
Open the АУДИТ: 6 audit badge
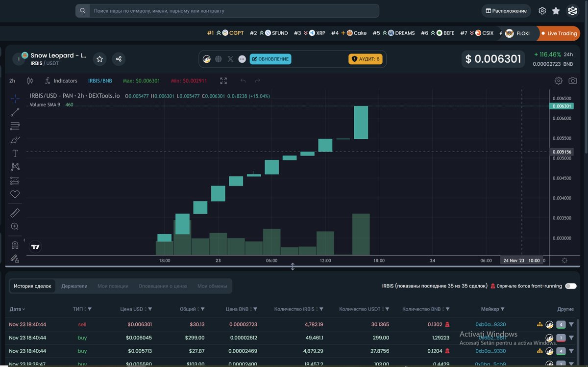click(x=366, y=59)
